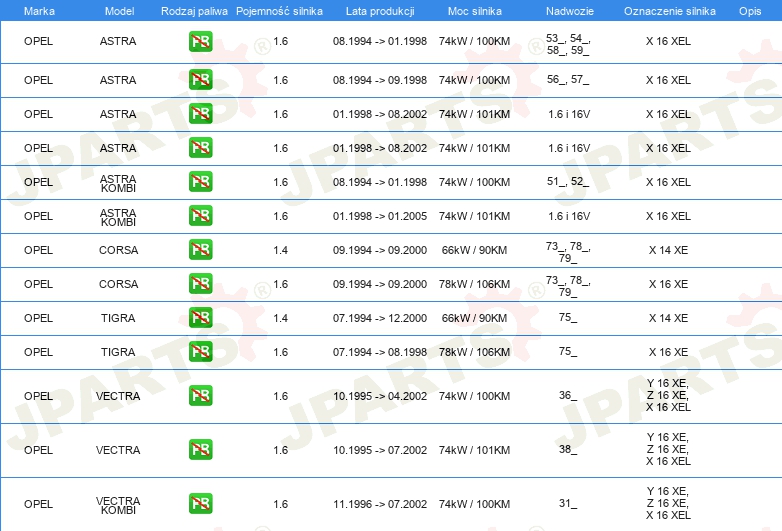
Task: Select the date range 11.1996 -> 07.2002
Action: [x=380, y=504]
